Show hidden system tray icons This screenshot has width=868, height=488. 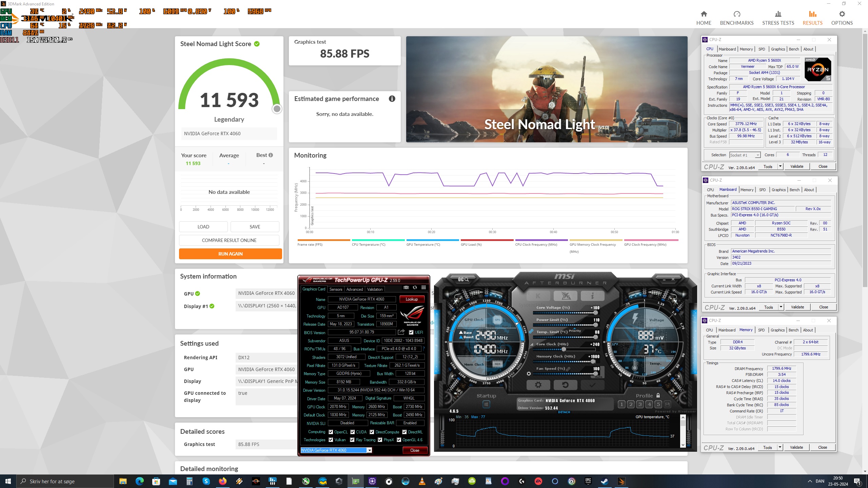click(810, 481)
